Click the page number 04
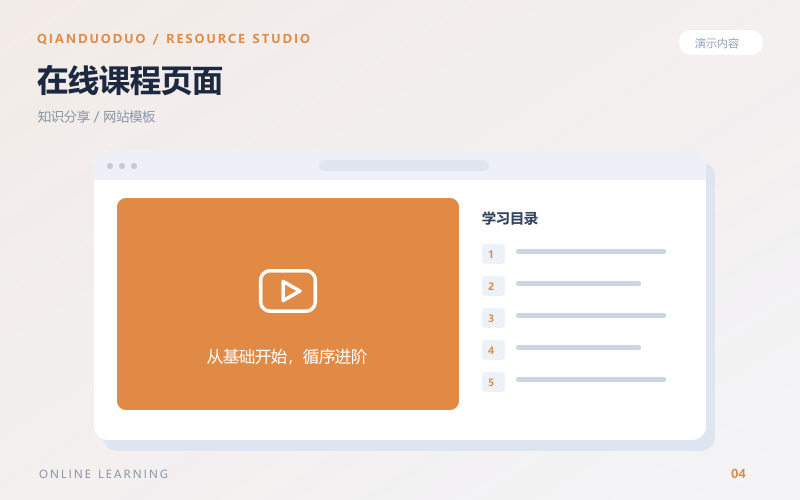The width and height of the screenshot is (800, 500). 738,473
